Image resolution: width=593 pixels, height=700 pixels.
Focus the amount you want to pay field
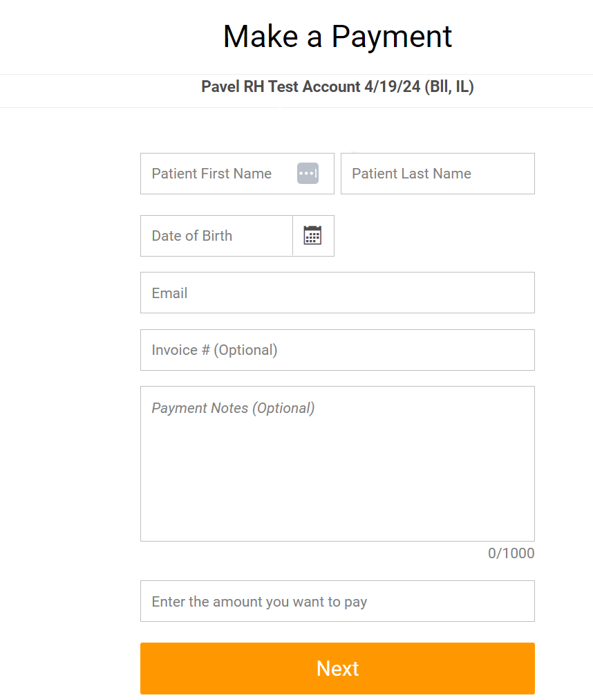[337, 601]
